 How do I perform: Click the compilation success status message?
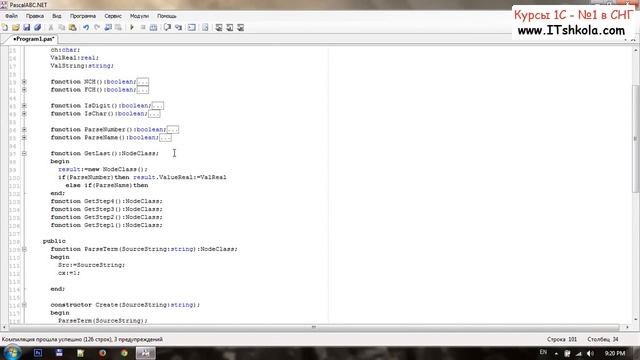82,339
